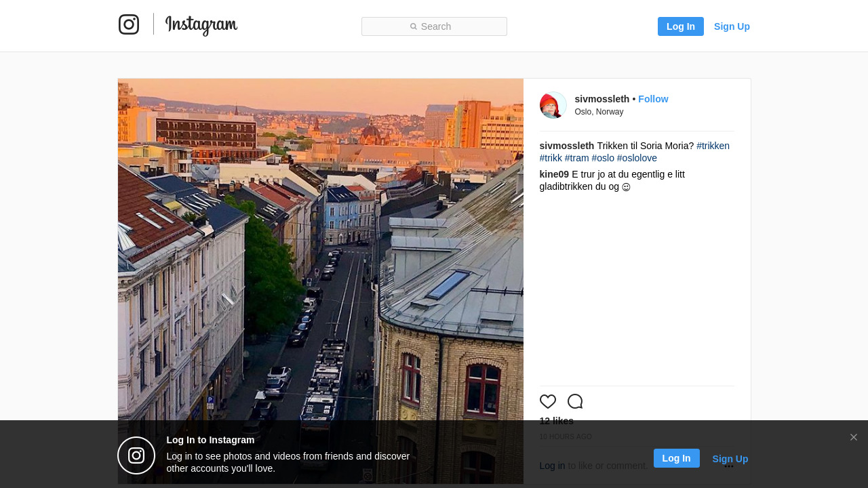
Task: Click the Instagram camera logo icon in header
Action: click(x=129, y=24)
